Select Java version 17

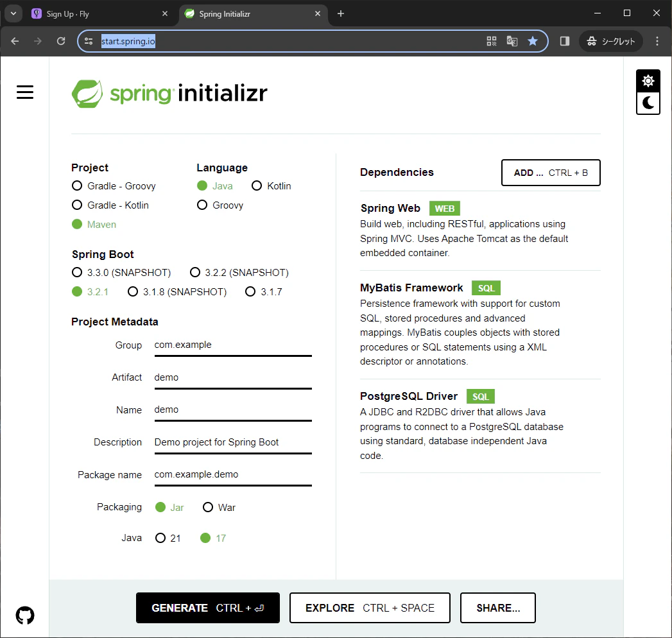213,538
